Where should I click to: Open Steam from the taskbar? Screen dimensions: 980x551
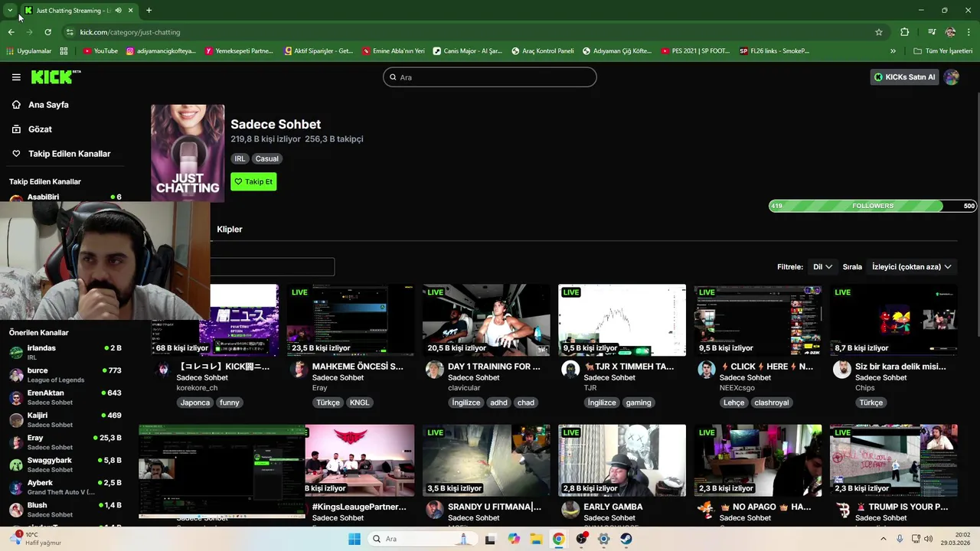coord(626,539)
